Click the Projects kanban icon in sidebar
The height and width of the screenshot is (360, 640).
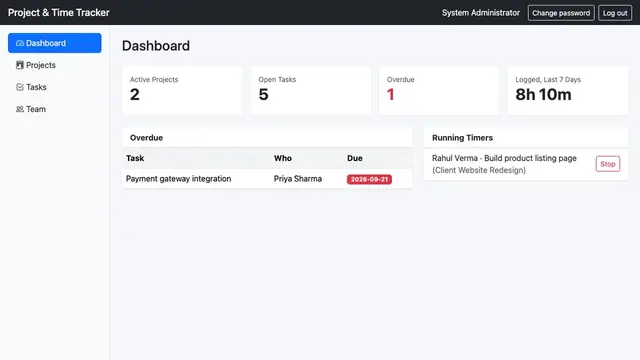(x=20, y=65)
